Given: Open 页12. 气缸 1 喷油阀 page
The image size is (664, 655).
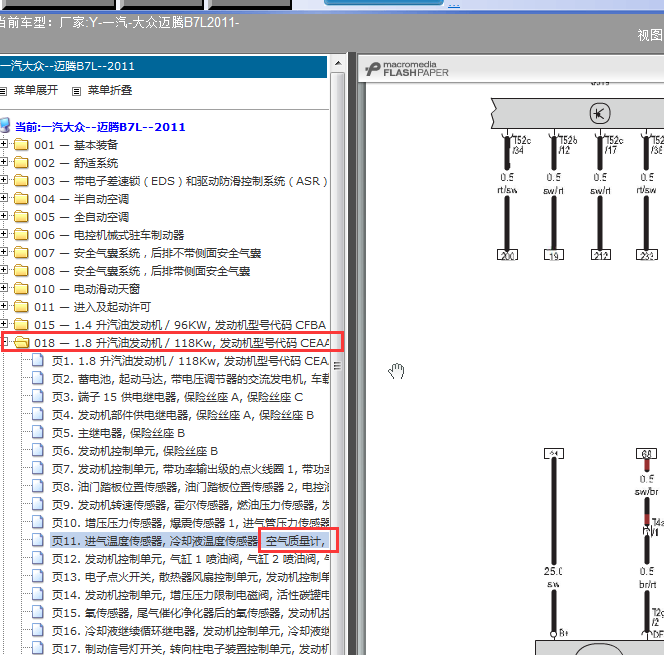Looking at the screenshot, I should 191,559.
